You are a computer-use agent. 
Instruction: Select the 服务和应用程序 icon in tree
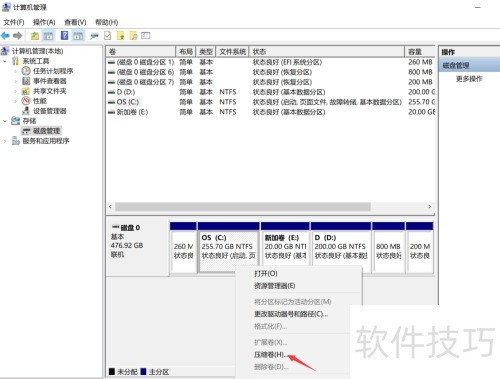click(x=15, y=141)
